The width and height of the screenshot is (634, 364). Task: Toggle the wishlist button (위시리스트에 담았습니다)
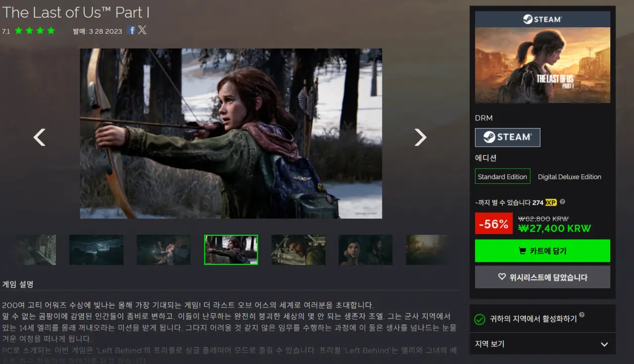[542, 277]
